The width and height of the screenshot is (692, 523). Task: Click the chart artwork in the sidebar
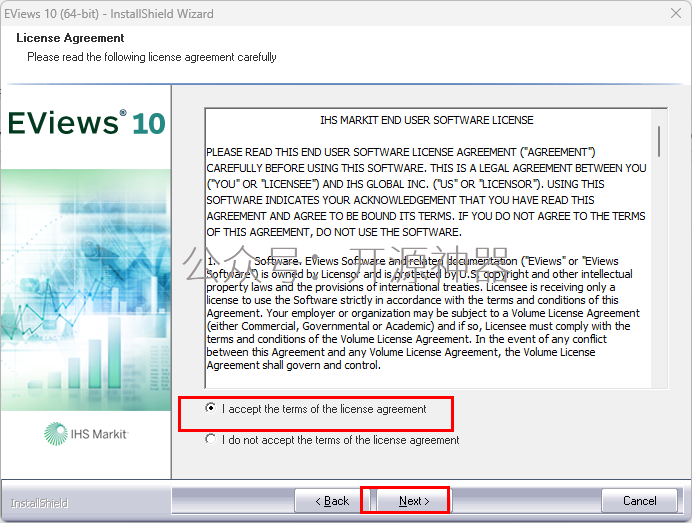click(86, 290)
